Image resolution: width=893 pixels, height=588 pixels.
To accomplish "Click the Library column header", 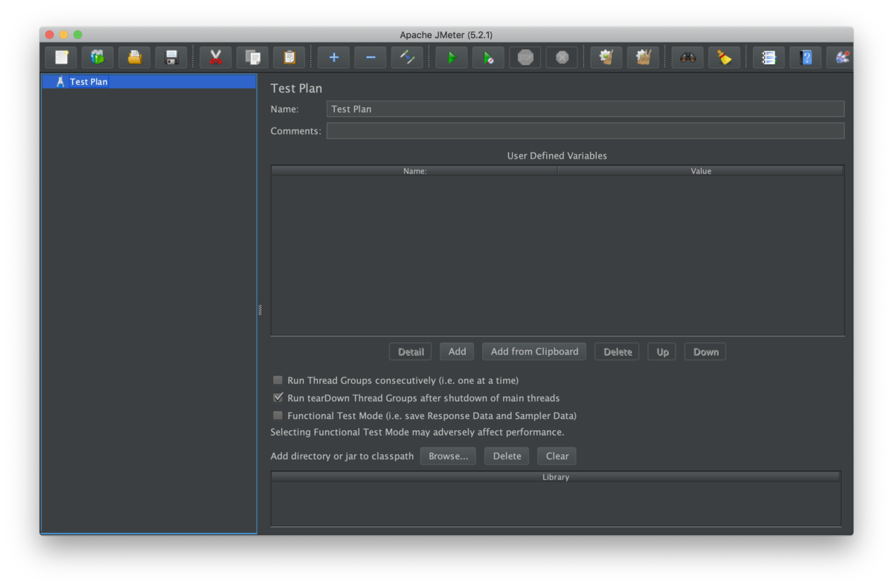I will point(556,477).
